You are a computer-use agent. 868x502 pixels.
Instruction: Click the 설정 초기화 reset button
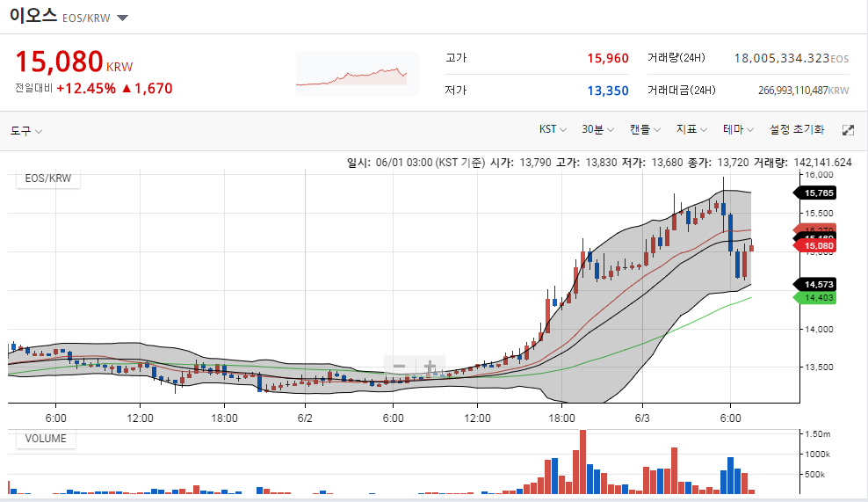click(x=797, y=129)
